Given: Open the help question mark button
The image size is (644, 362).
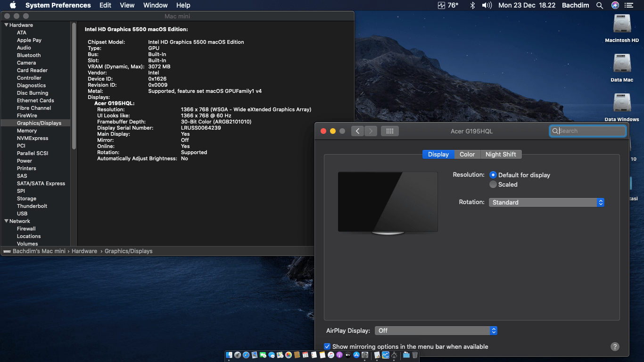Looking at the screenshot, I should [x=615, y=346].
